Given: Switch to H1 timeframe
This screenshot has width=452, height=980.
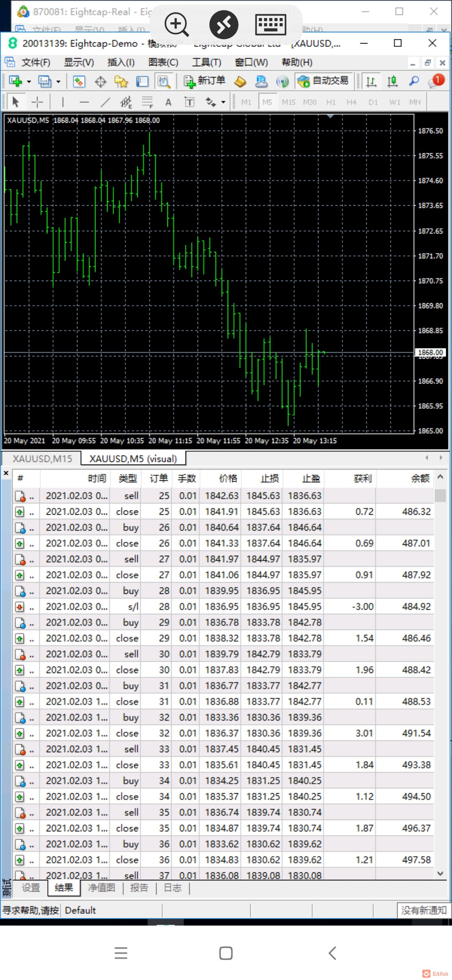Looking at the screenshot, I should click(331, 102).
